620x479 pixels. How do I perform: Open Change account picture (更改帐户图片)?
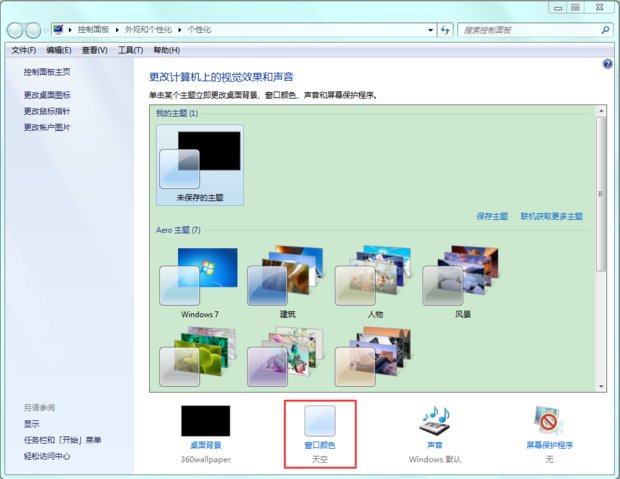(x=47, y=127)
